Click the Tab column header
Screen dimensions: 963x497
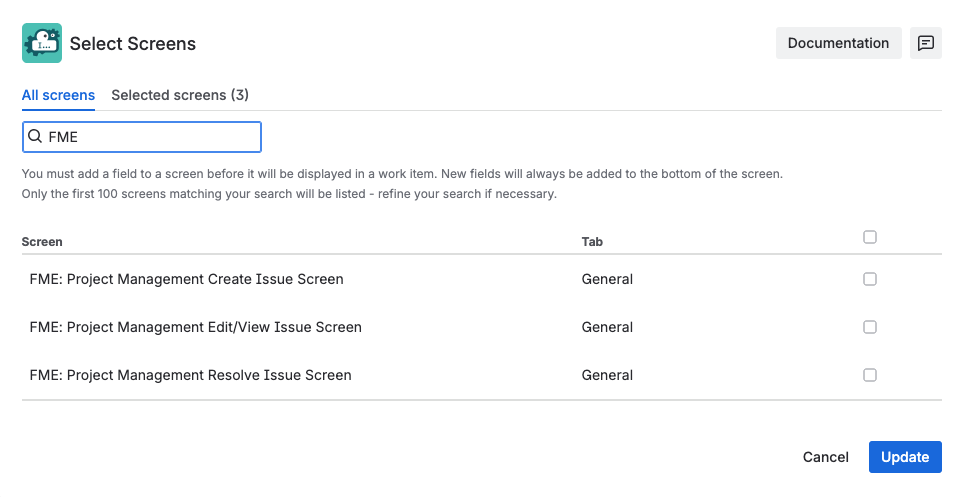(x=592, y=241)
